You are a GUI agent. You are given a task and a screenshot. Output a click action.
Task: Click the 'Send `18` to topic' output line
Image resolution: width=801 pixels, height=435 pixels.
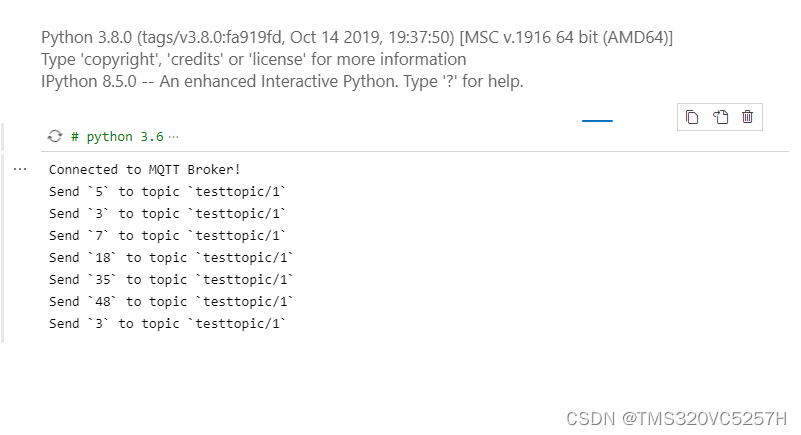171,258
